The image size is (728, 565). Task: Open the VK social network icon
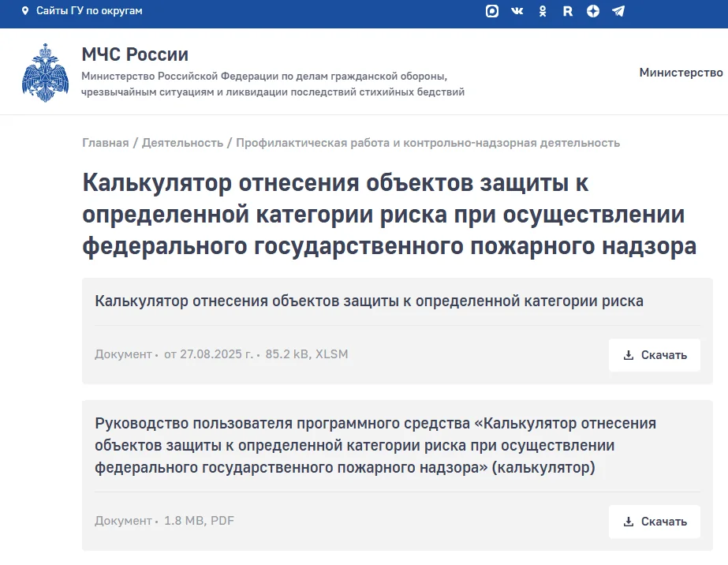coord(517,11)
